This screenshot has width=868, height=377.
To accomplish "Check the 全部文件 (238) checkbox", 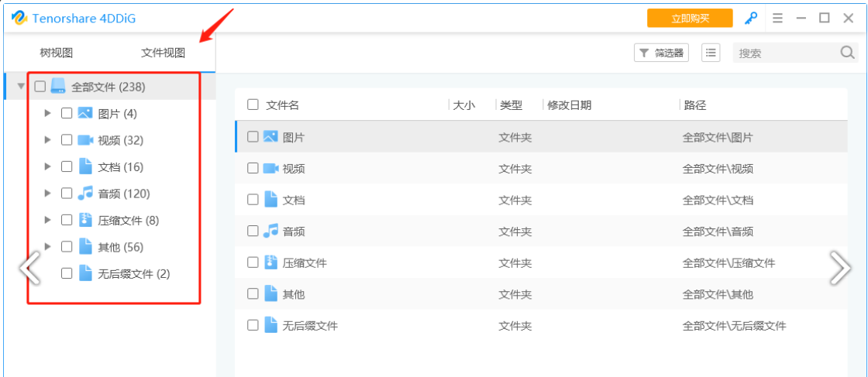I will [x=40, y=86].
